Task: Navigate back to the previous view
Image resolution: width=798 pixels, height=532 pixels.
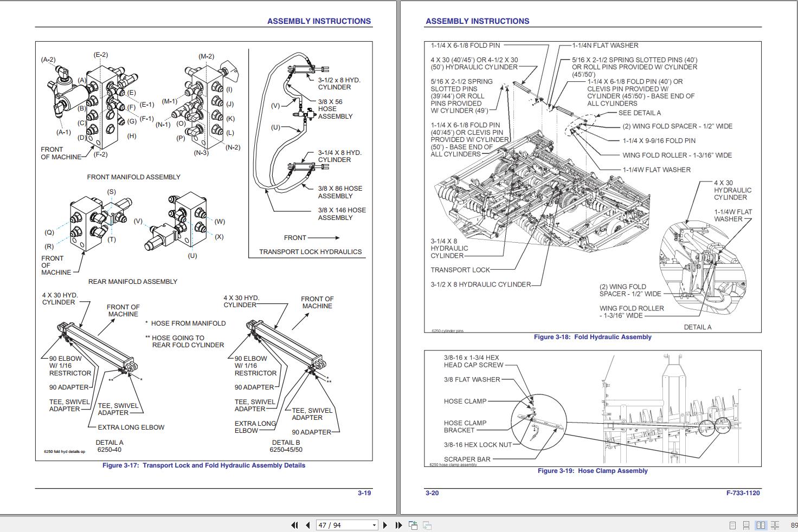Action: tap(413, 525)
